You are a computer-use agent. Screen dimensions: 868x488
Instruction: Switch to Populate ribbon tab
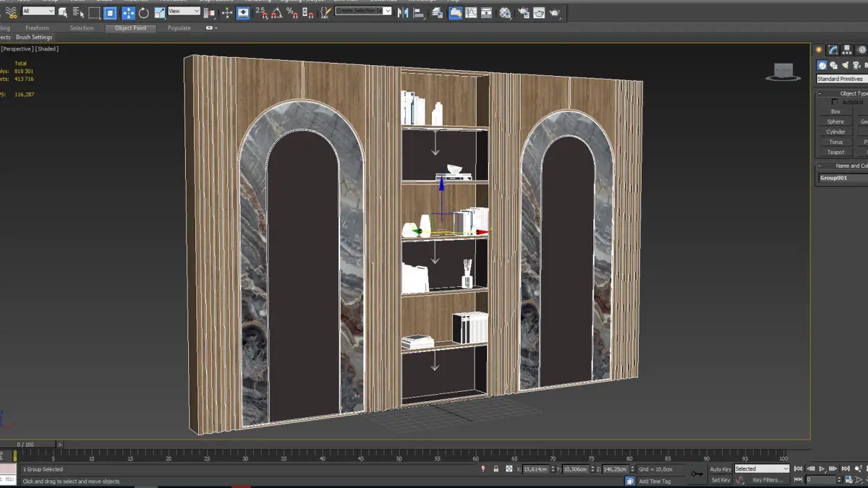(179, 28)
